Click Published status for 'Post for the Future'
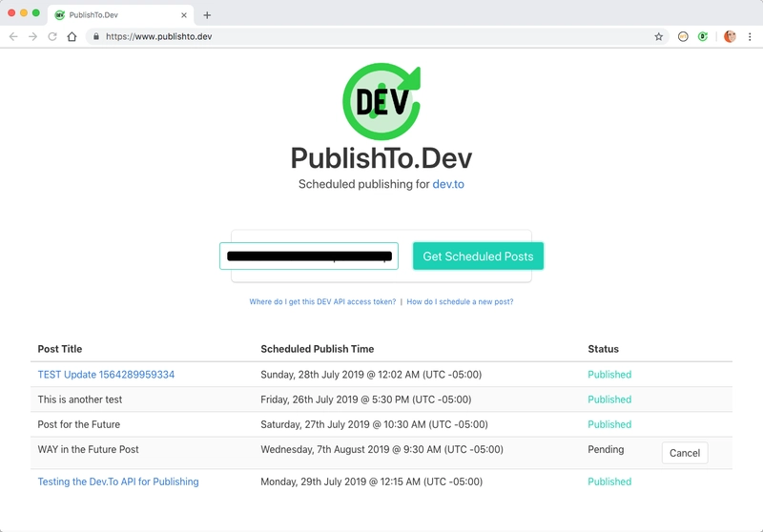 click(609, 424)
